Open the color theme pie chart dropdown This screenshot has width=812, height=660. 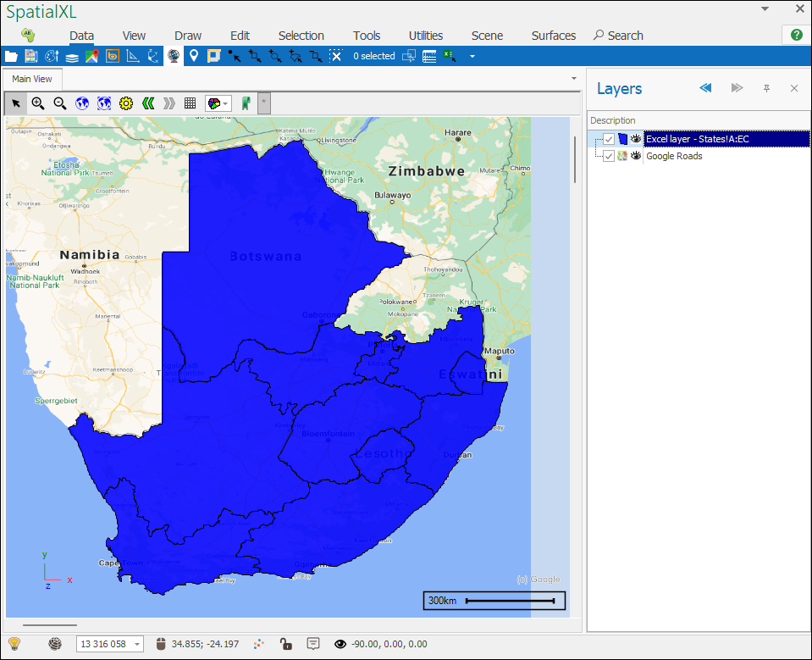[218, 103]
